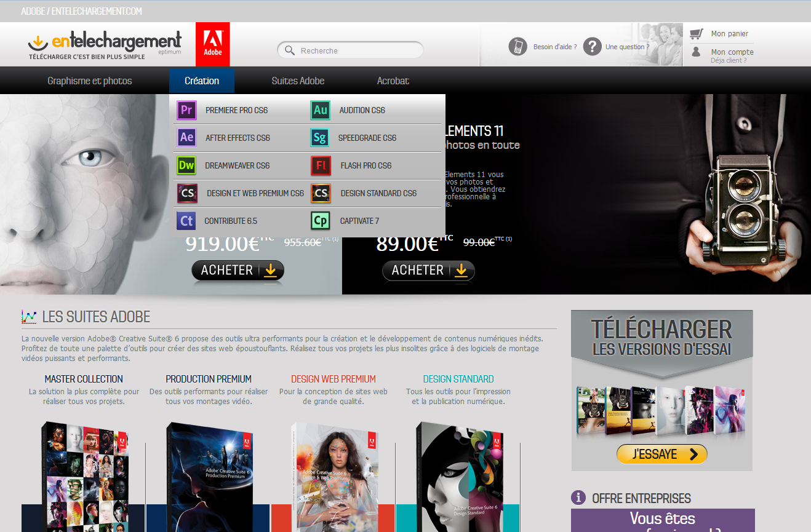Viewport: 811px width, 532px height.
Task: Click the red Adobe logo
Action: coord(213,44)
